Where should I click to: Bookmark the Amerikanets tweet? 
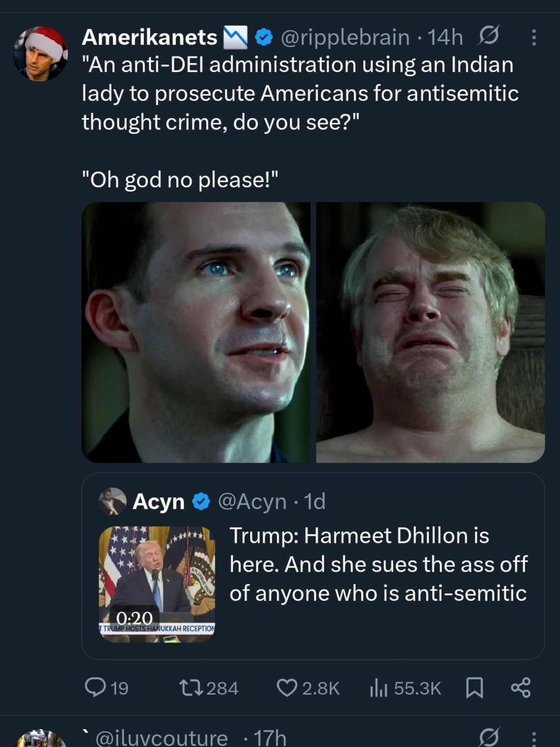474,688
